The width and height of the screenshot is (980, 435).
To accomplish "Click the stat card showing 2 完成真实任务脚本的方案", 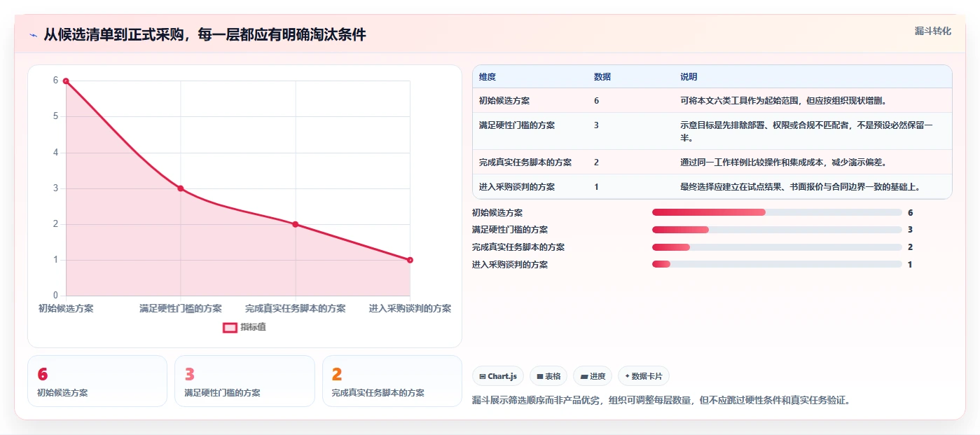I will [392, 381].
